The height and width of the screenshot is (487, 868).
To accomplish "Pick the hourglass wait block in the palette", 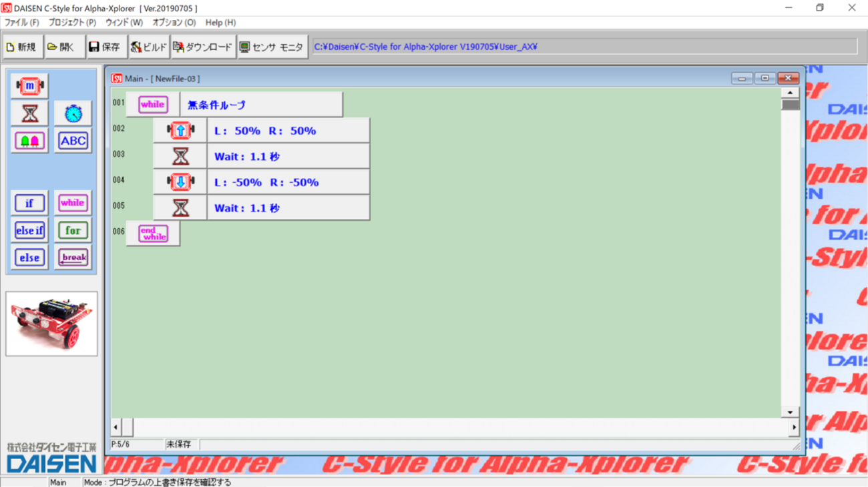I will (29, 113).
